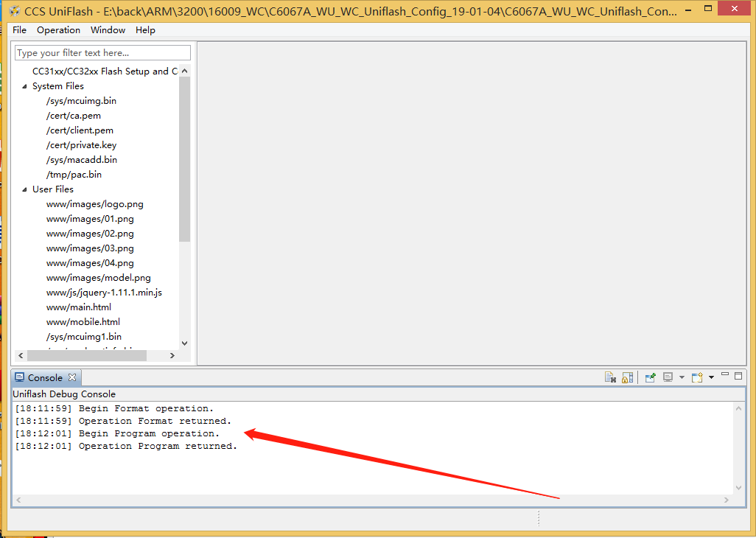
Task: Select www/mobile.html file
Action: (x=83, y=321)
